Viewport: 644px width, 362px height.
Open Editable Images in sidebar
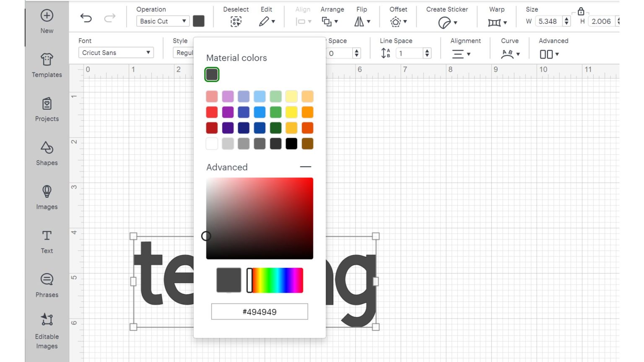(47, 331)
